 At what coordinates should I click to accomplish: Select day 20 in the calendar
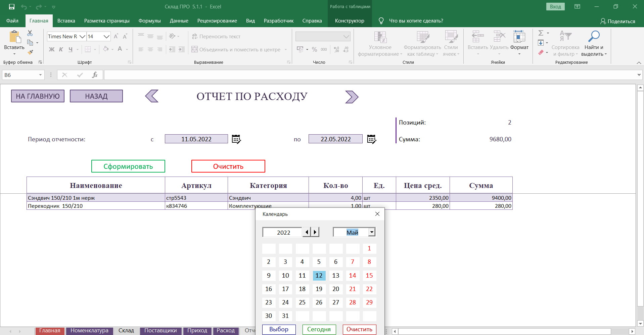pos(336,289)
